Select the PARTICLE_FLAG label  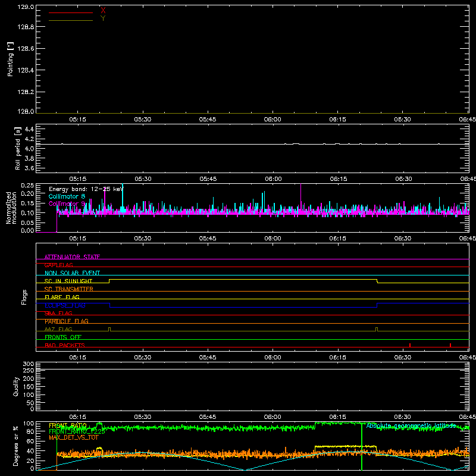click(67, 321)
